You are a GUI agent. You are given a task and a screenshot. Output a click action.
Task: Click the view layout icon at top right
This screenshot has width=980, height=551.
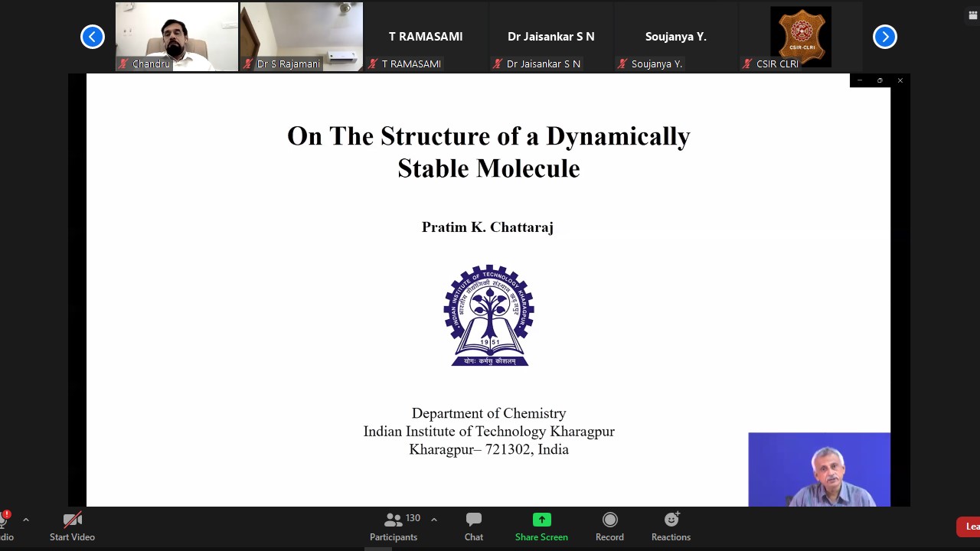click(x=973, y=15)
